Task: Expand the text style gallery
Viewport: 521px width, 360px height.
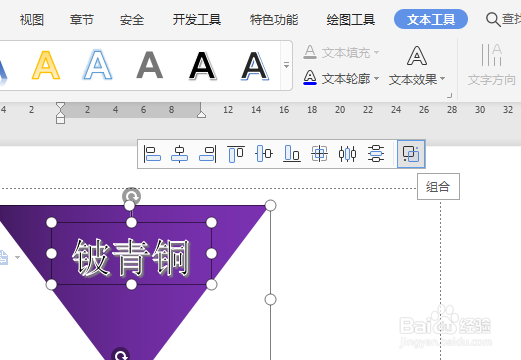Action: [286, 65]
